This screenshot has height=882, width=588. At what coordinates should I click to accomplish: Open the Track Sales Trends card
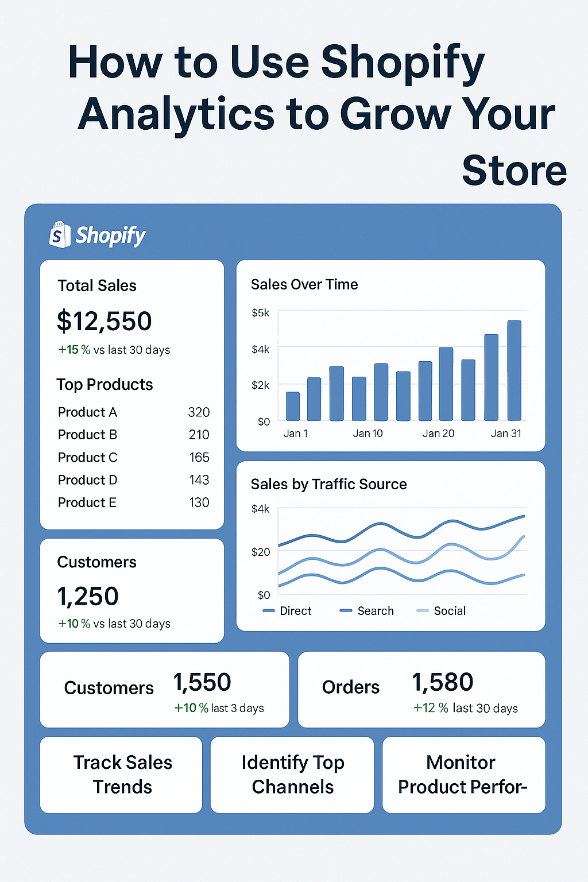coord(121,775)
